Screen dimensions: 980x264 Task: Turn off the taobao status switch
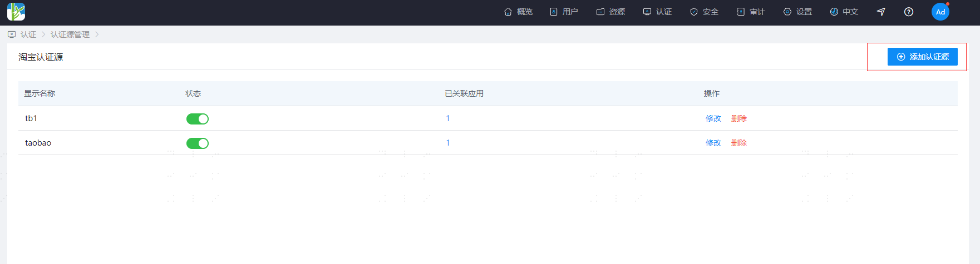198,143
